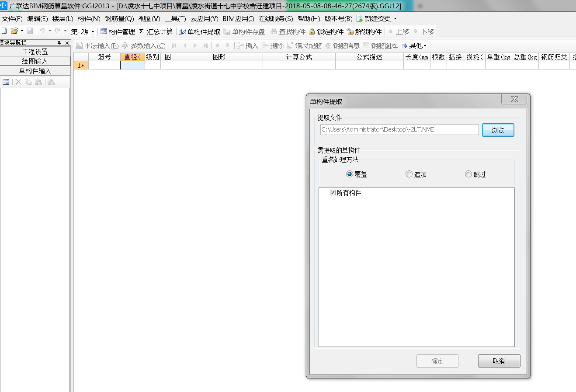Click 上移 move up button
The width and height of the screenshot is (576, 392).
pyautogui.click(x=399, y=31)
